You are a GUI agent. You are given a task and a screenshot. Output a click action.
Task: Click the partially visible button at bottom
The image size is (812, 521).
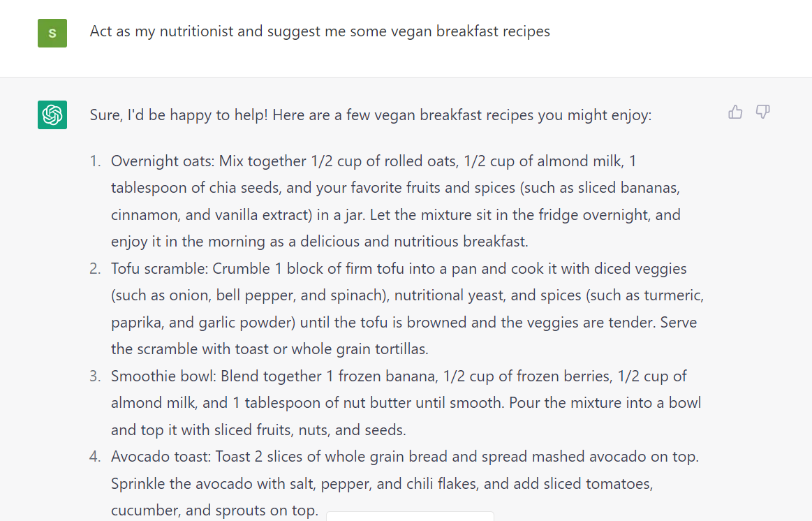(x=410, y=516)
